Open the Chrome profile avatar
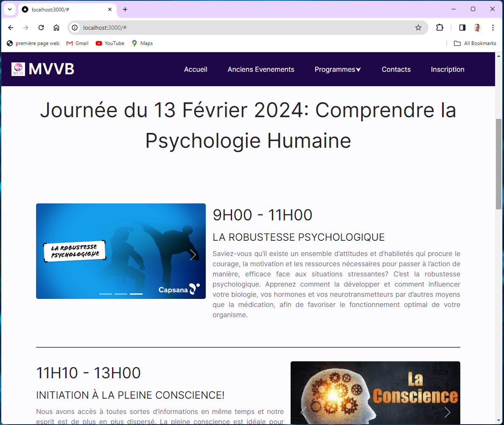The height and width of the screenshot is (425, 504). tap(478, 28)
